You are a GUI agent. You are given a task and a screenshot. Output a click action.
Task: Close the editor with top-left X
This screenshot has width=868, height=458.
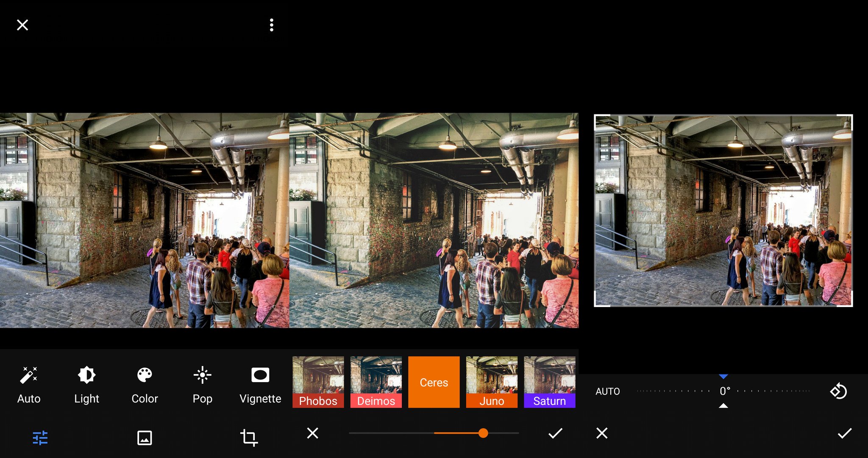click(x=22, y=25)
